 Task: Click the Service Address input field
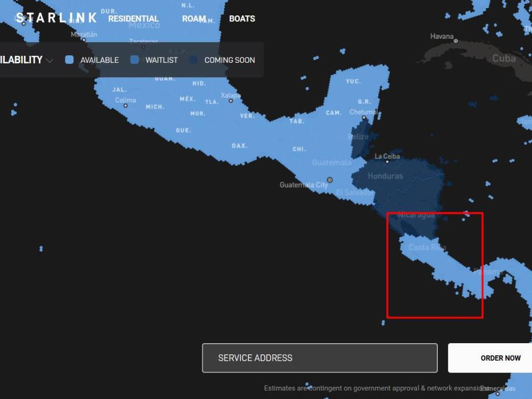pyautogui.click(x=319, y=358)
